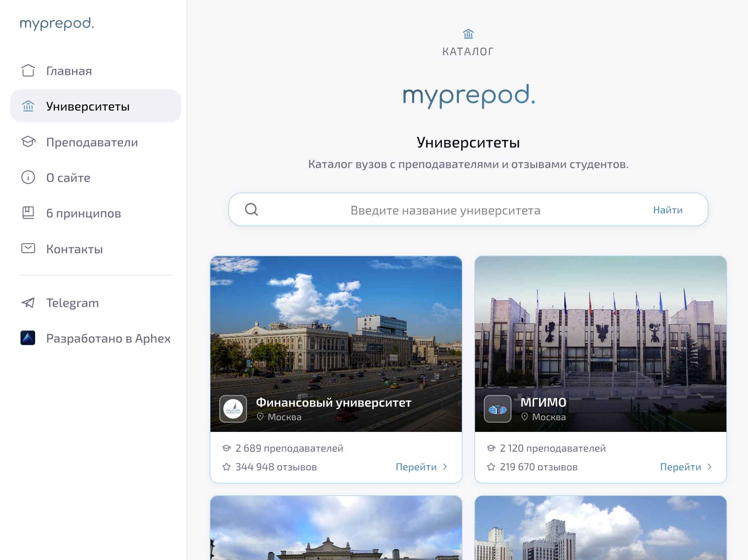
Task: Click the КАТАЛОГ heading text
Action: pyautogui.click(x=468, y=52)
